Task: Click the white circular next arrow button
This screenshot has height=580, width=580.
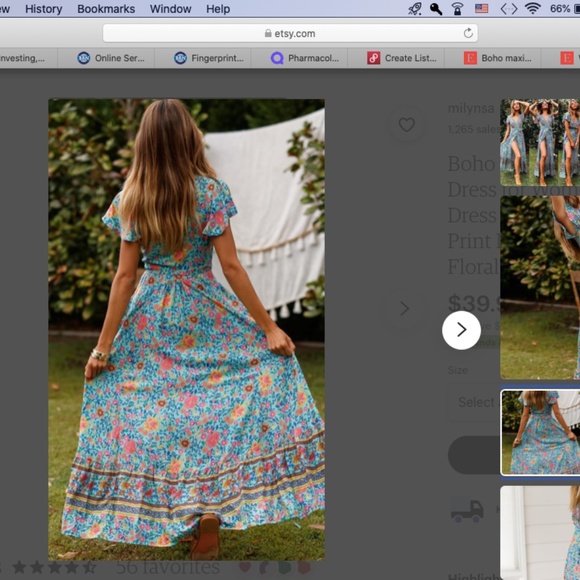Action: tap(461, 330)
